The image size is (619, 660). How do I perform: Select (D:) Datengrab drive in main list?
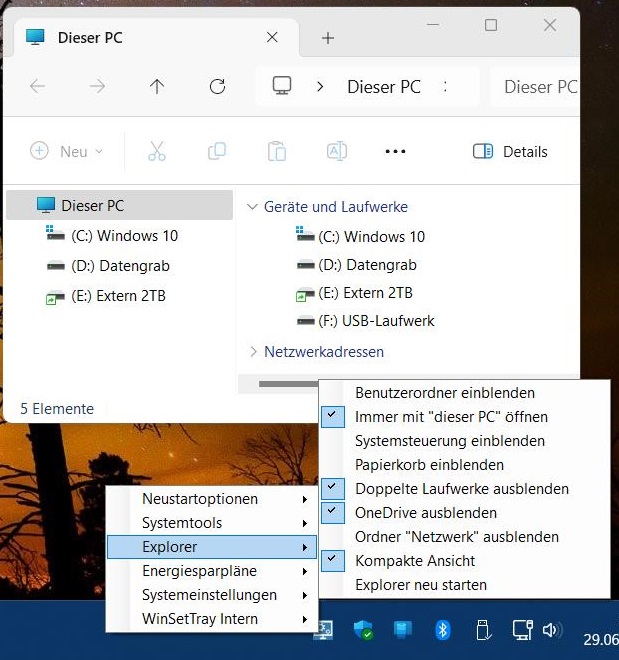point(356,265)
